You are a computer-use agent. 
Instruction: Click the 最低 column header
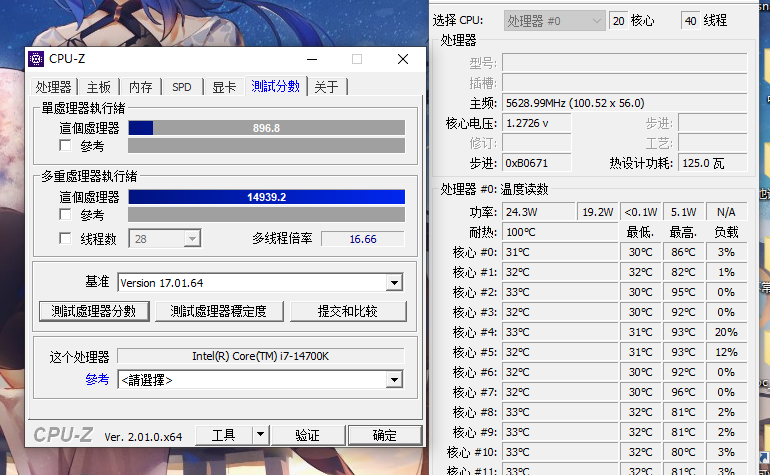pyautogui.click(x=640, y=232)
